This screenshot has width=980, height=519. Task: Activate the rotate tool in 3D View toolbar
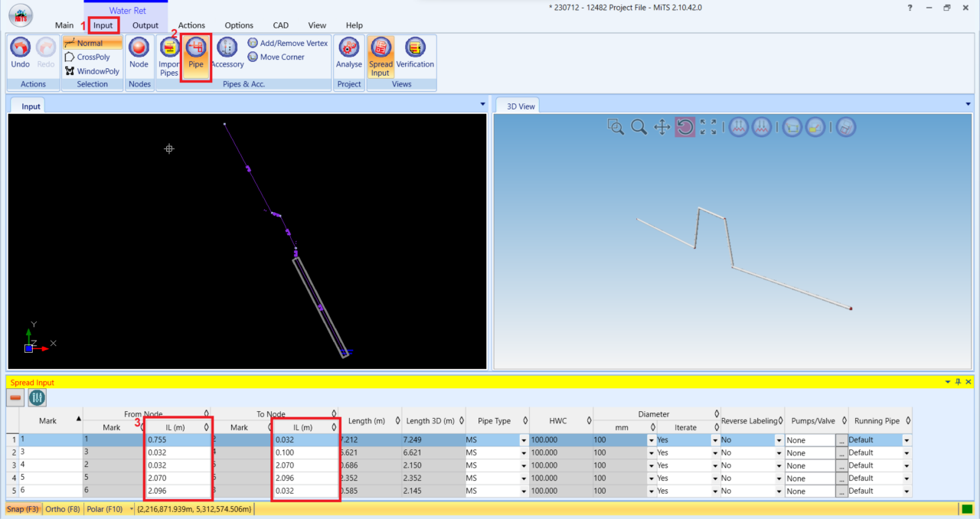point(684,127)
